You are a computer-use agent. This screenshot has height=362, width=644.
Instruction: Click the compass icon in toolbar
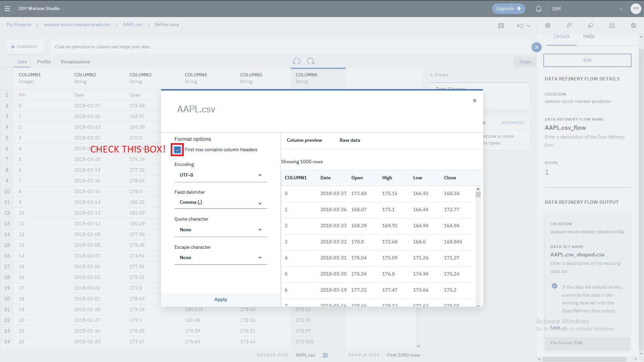click(x=633, y=25)
